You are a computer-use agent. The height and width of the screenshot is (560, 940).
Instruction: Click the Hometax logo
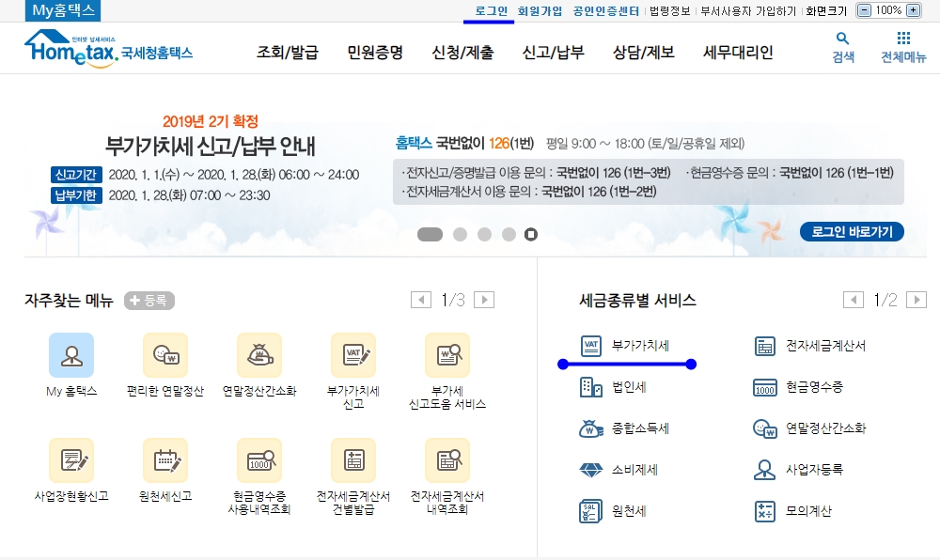tap(108, 49)
